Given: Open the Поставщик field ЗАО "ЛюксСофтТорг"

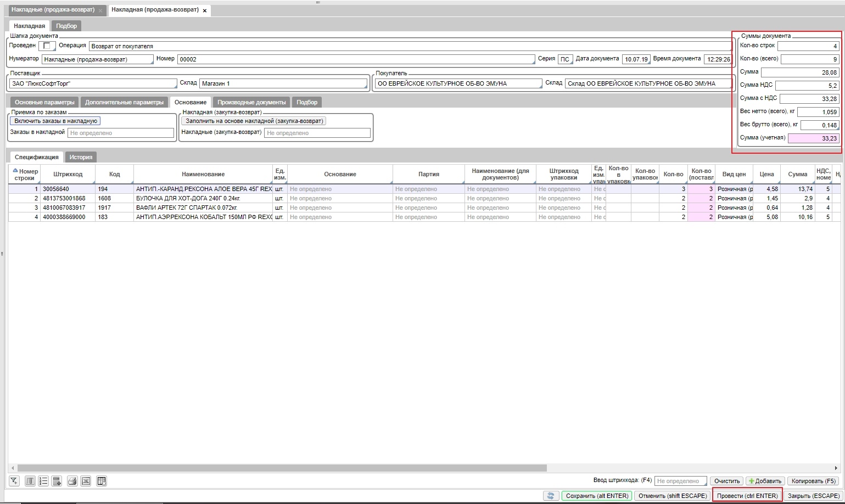Looking at the screenshot, I should (93, 83).
